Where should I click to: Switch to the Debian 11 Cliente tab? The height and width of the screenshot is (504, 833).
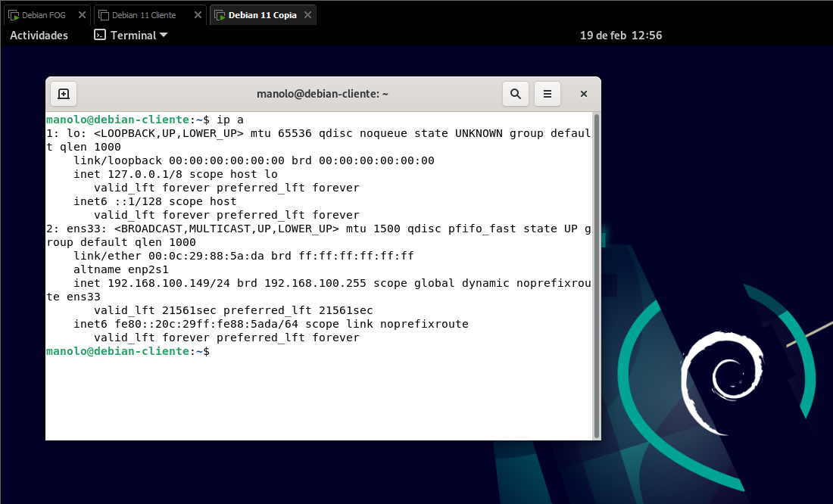[144, 15]
